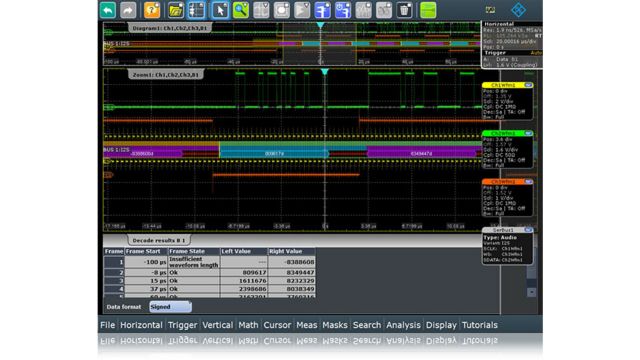Select the Decode results B 1 tab

tap(159, 240)
